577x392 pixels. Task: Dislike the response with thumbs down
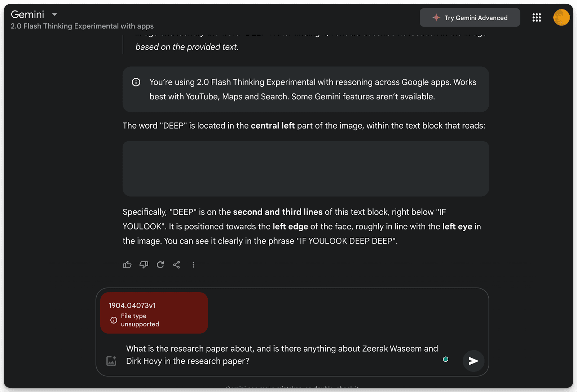144,265
